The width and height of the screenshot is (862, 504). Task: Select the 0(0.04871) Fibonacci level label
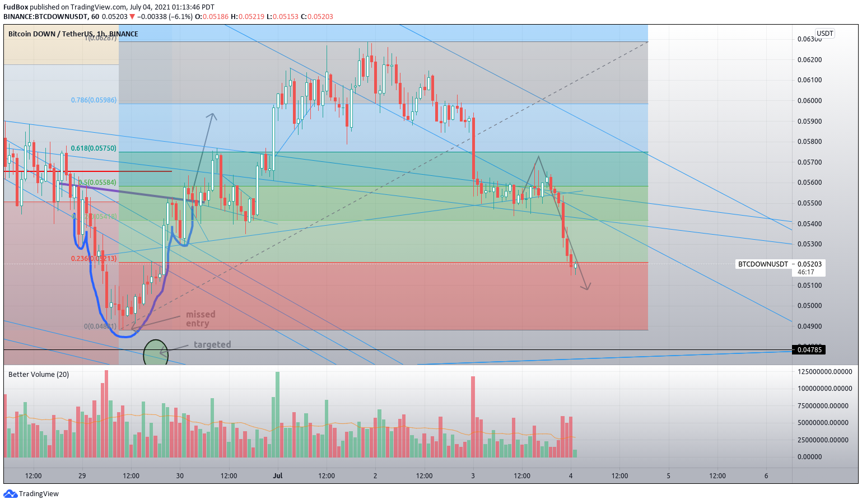[x=100, y=326]
